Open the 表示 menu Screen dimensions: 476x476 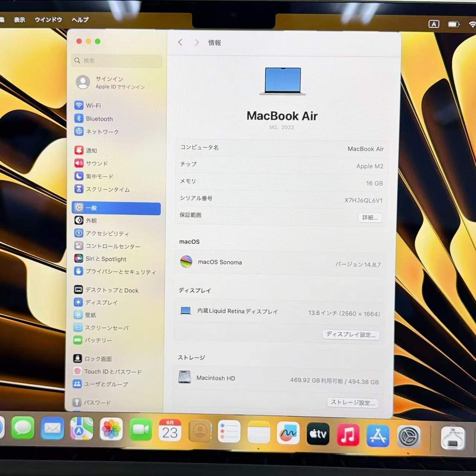tap(20, 20)
